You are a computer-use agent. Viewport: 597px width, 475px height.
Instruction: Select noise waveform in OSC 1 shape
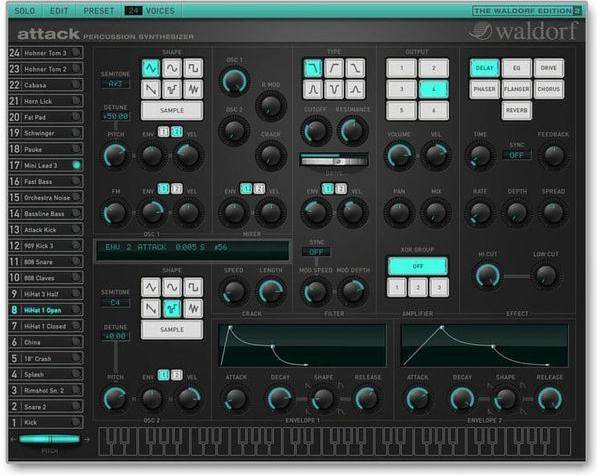193,89
